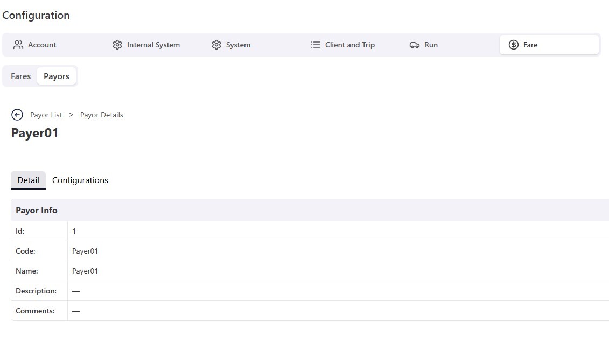Image resolution: width=609 pixels, height=364 pixels.
Task: Return to the Payor List breadcrumb link
Action: pos(46,115)
